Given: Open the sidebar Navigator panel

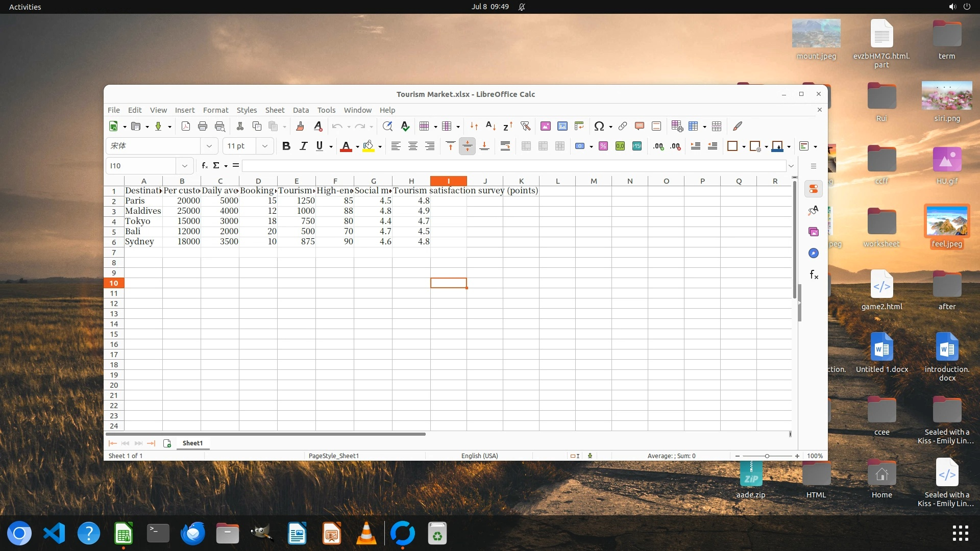Looking at the screenshot, I should tap(814, 253).
